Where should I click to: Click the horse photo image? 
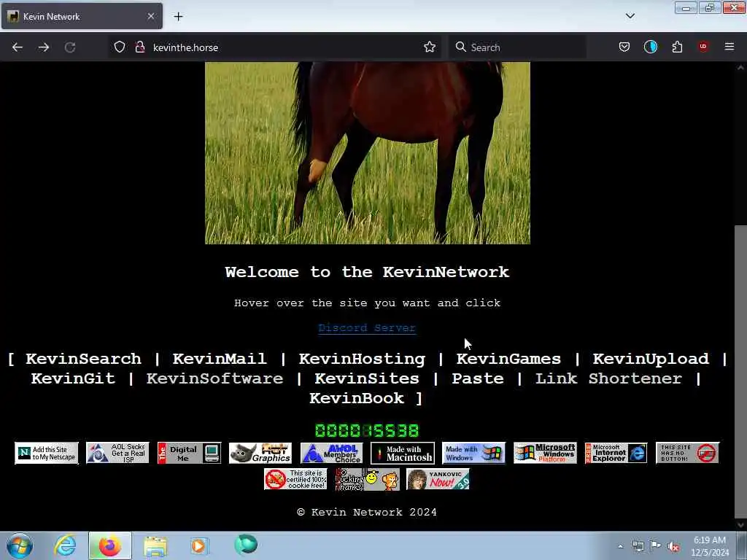[368, 153]
